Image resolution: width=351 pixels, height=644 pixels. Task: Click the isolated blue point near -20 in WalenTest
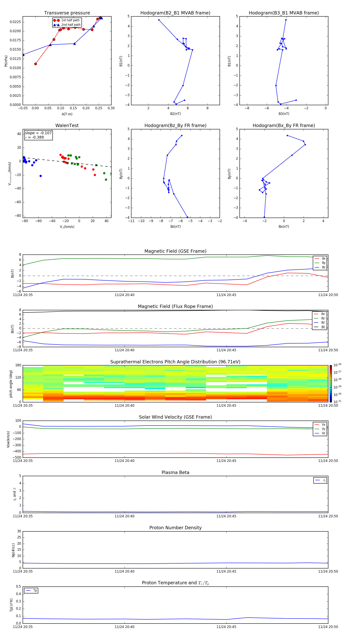tap(41, 176)
